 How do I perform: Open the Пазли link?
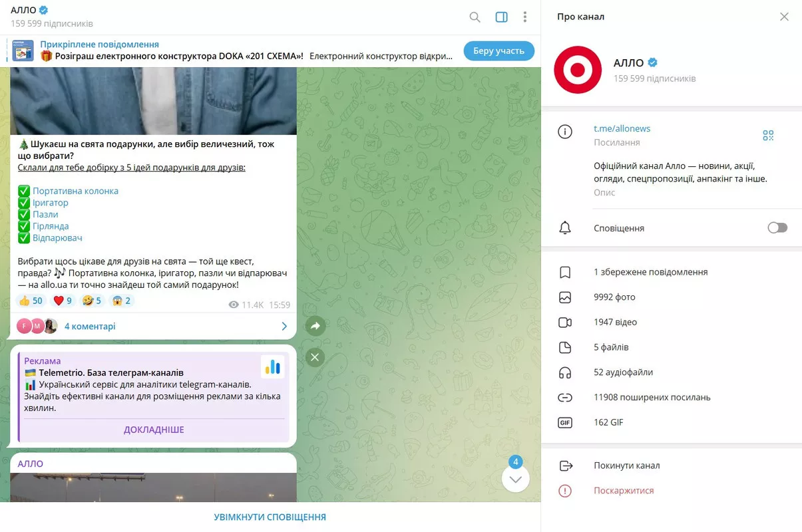[45, 214]
